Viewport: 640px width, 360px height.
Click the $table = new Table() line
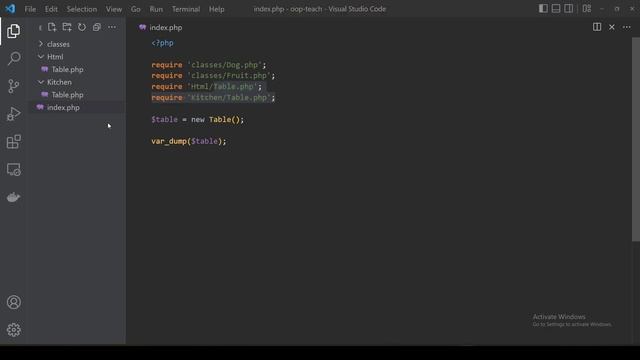tap(198, 120)
